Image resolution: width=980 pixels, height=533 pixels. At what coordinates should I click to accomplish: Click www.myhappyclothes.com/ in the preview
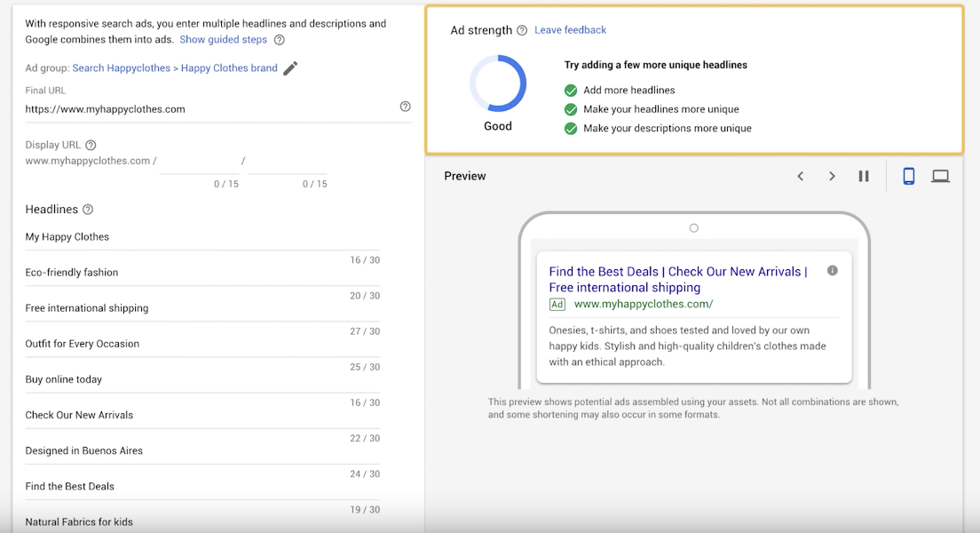click(x=643, y=304)
